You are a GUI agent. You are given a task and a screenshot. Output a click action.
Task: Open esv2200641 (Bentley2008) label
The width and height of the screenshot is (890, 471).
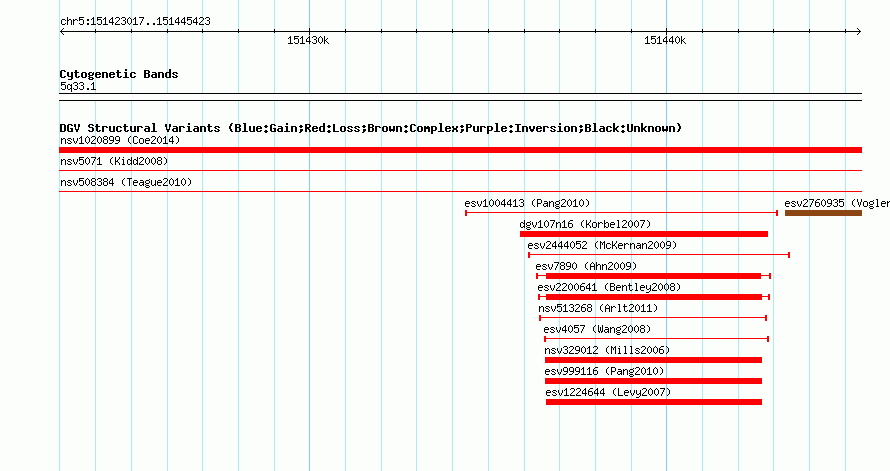[609, 287]
